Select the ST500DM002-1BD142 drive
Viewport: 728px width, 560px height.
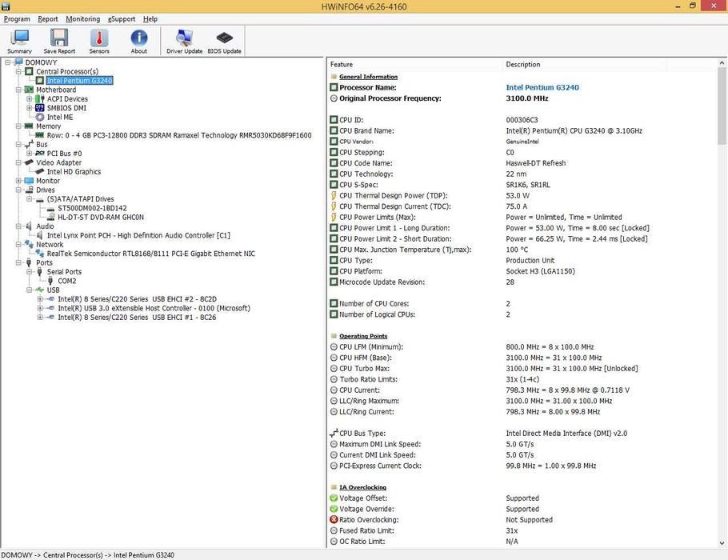[x=92, y=208]
